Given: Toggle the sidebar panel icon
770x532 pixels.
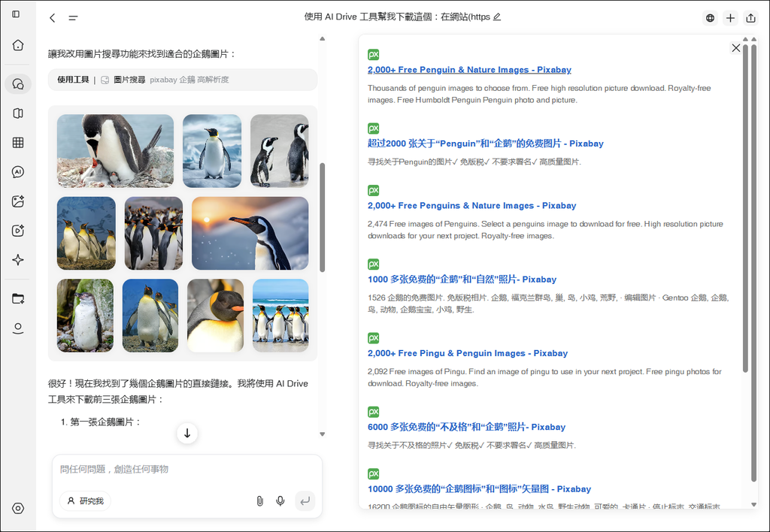Looking at the screenshot, I should point(16,14).
